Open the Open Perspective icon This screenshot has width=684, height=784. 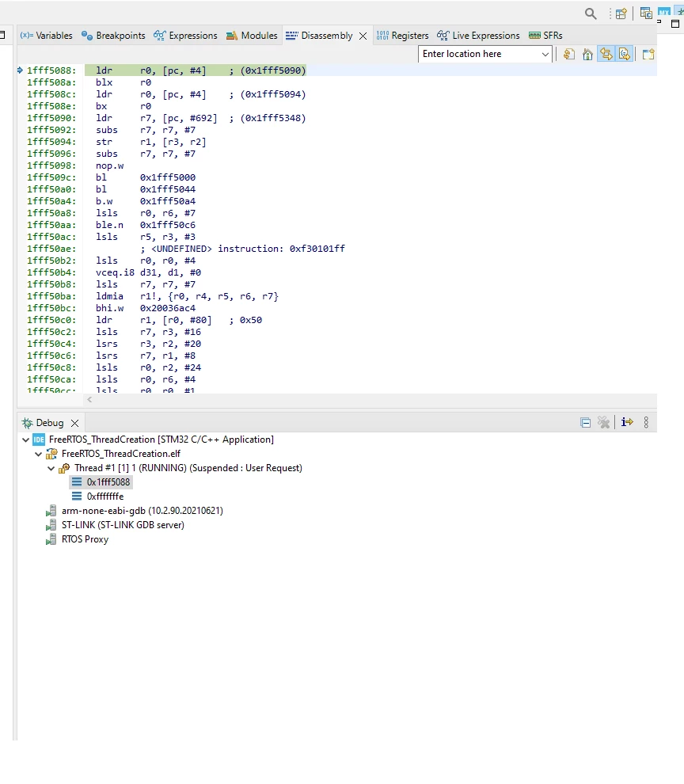(621, 14)
